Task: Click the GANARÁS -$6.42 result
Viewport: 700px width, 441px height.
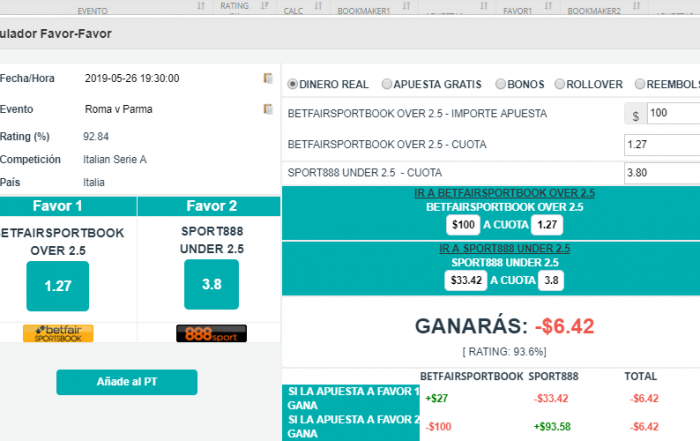Action: click(x=504, y=326)
